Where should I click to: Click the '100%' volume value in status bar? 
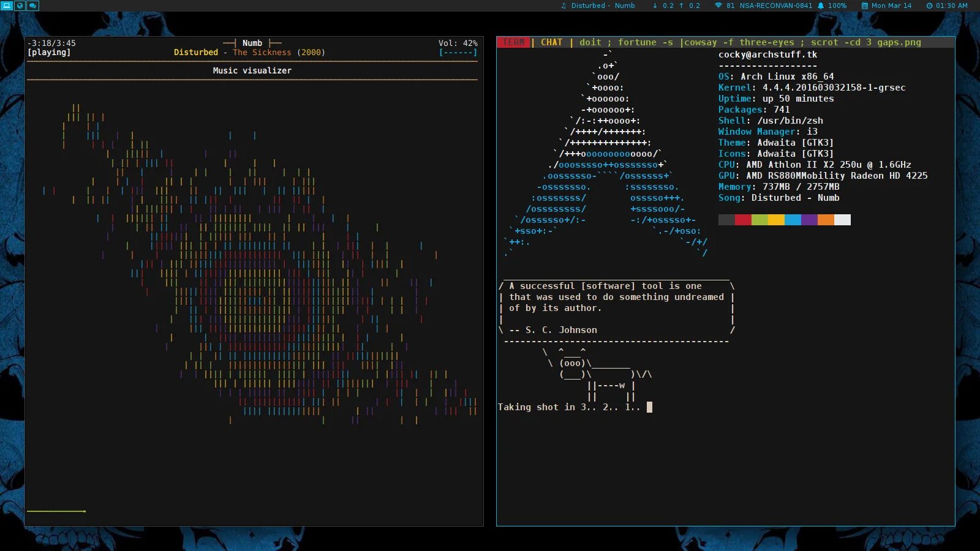[x=837, y=6]
